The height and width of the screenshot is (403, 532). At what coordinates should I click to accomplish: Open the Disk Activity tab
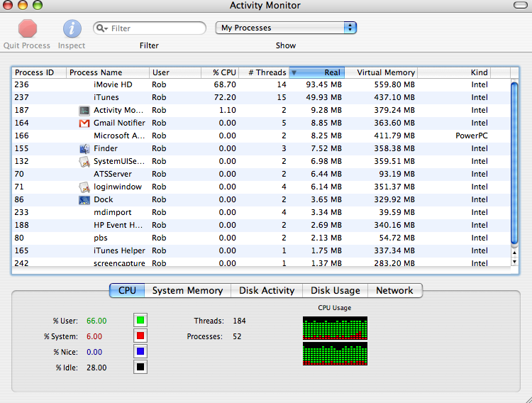(267, 291)
